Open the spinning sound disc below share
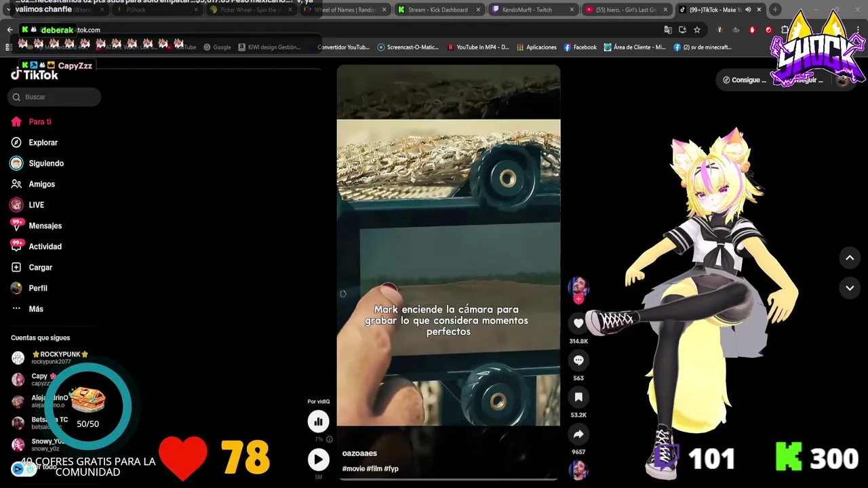 (x=578, y=469)
